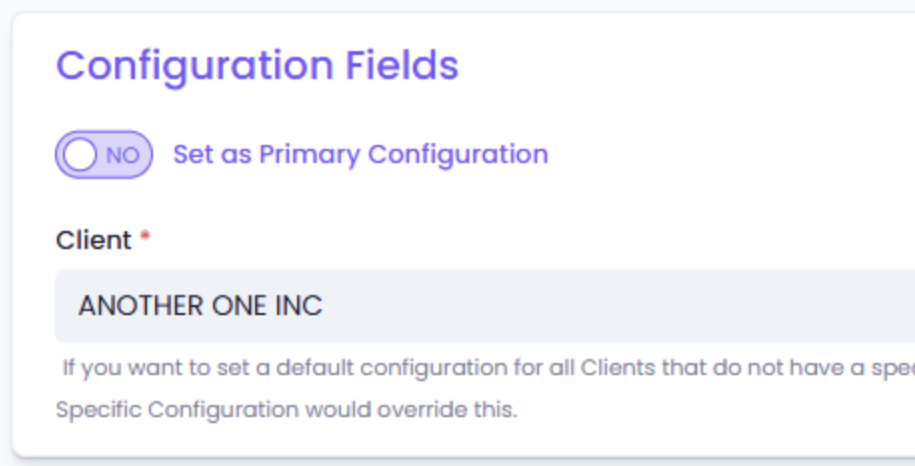Viewport: 915px width, 466px height.
Task: Click the Configuration Fields heading
Action: click(x=257, y=66)
